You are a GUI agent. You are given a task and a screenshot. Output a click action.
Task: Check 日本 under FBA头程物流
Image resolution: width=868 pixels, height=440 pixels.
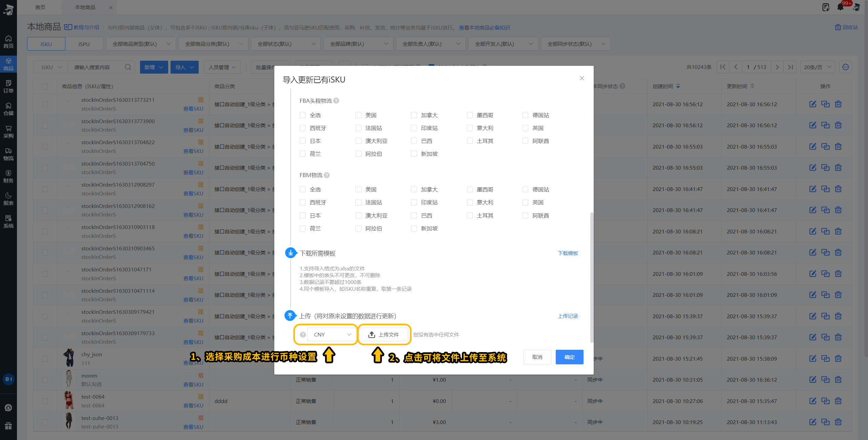303,141
